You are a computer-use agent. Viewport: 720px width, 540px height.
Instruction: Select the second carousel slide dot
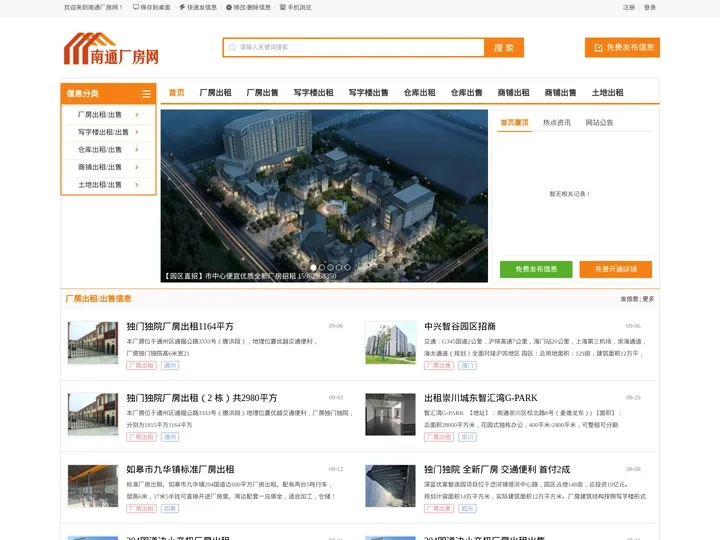322,267
